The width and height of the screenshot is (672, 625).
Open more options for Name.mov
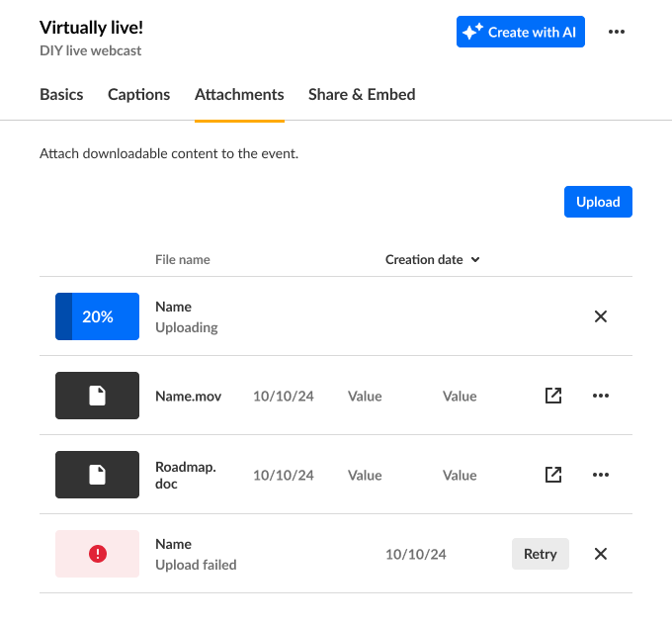(600, 396)
